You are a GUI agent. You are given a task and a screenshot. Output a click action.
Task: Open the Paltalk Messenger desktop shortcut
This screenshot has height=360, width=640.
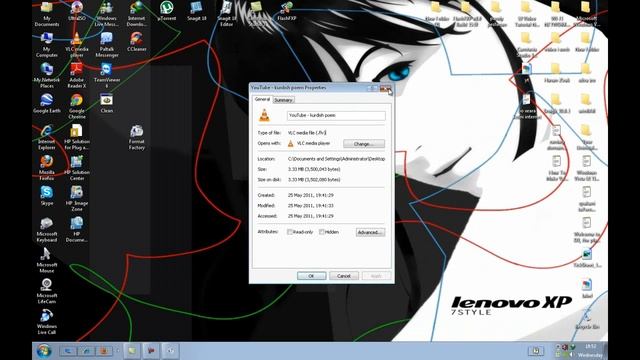(x=107, y=45)
